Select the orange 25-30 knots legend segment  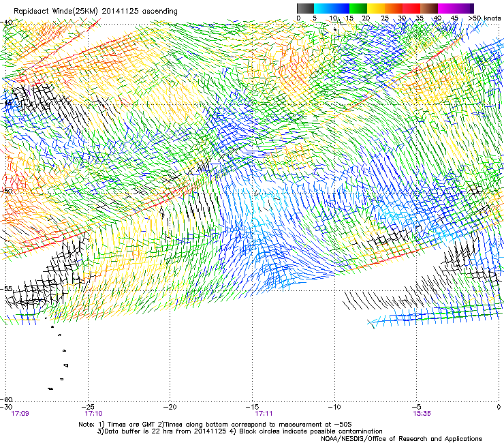394,8
